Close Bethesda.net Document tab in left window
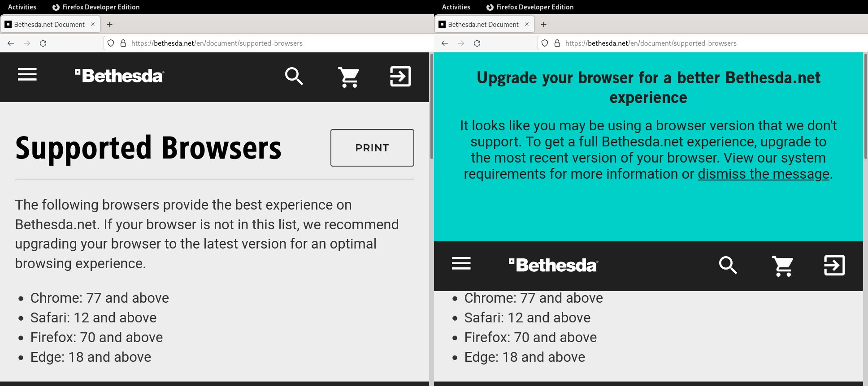868x386 pixels. [93, 25]
